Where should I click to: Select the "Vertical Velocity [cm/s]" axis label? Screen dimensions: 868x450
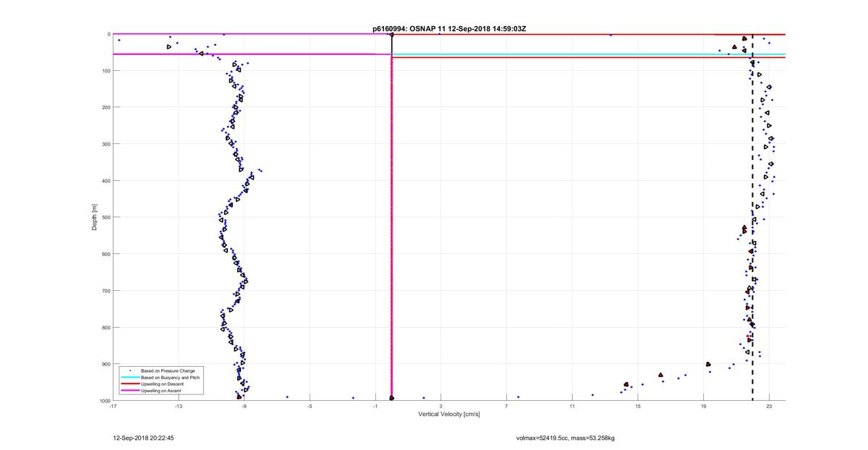[449, 415]
